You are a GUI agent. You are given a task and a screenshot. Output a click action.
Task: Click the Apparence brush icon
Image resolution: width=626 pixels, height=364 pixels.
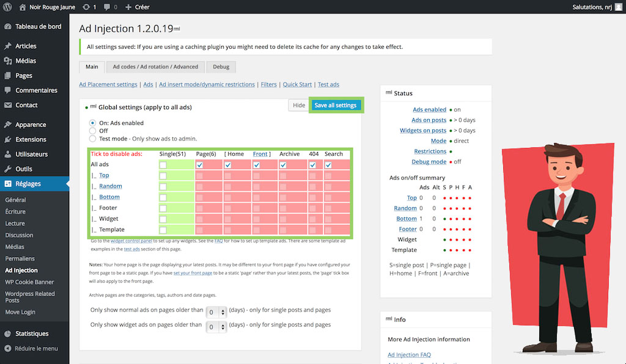(x=7, y=125)
